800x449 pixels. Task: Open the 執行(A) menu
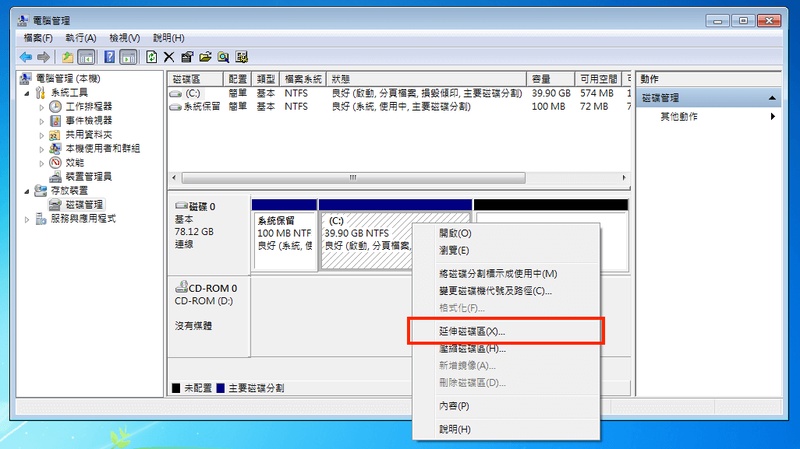(81, 38)
